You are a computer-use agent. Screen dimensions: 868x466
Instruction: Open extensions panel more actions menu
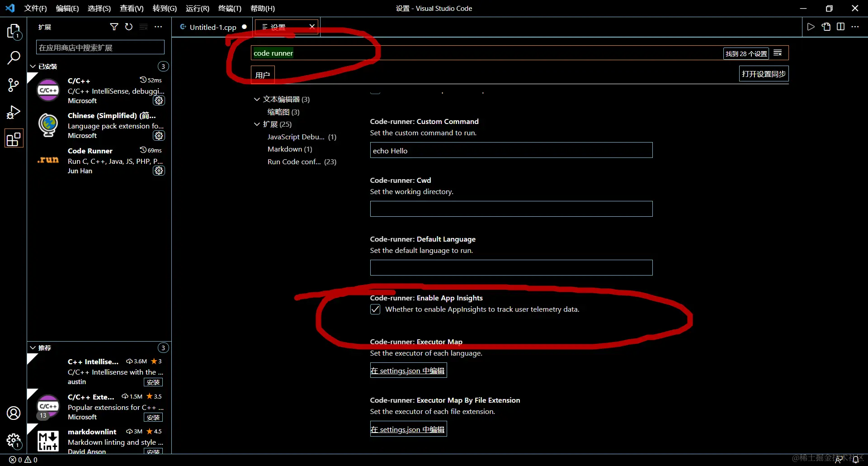coord(158,27)
